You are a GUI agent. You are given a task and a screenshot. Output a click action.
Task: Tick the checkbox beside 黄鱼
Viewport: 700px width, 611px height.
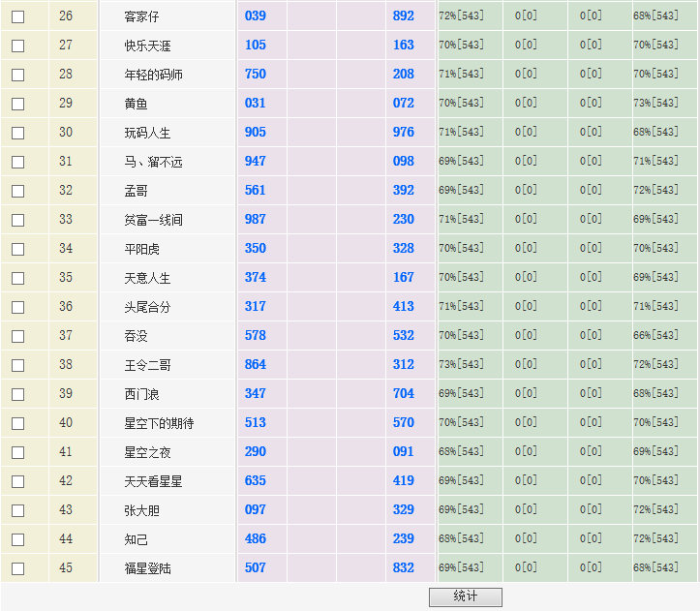[17, 104]
